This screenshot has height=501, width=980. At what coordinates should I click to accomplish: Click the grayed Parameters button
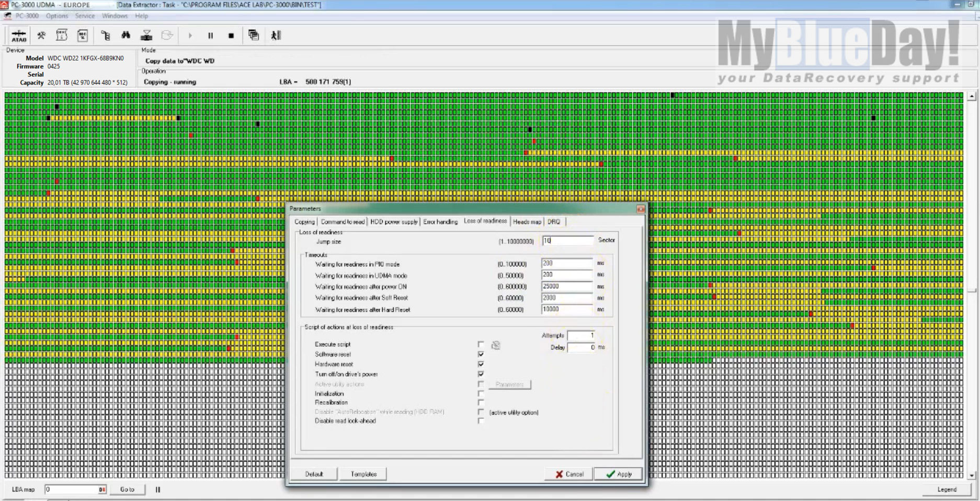510,384
